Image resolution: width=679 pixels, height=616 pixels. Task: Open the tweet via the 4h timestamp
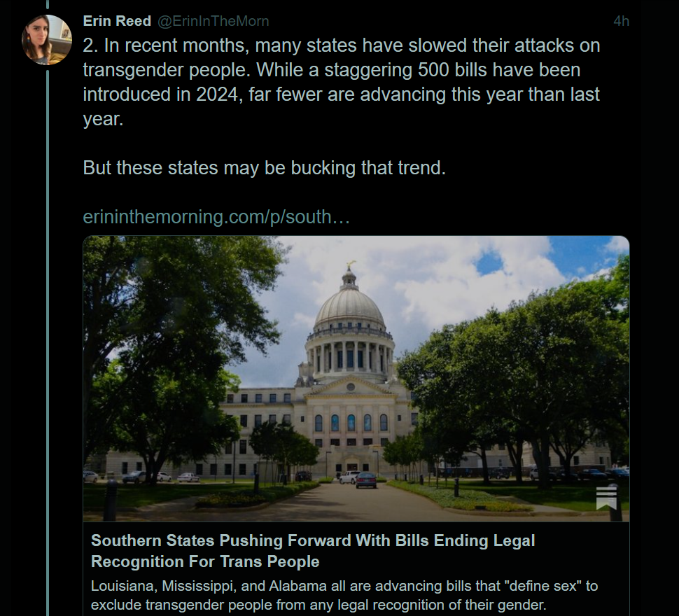(621, 21)
